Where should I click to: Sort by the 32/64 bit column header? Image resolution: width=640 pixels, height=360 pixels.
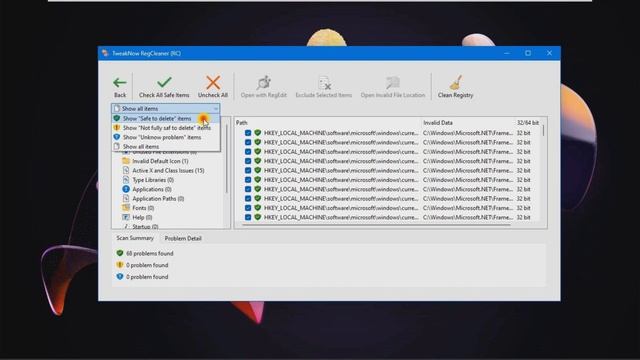528,122
